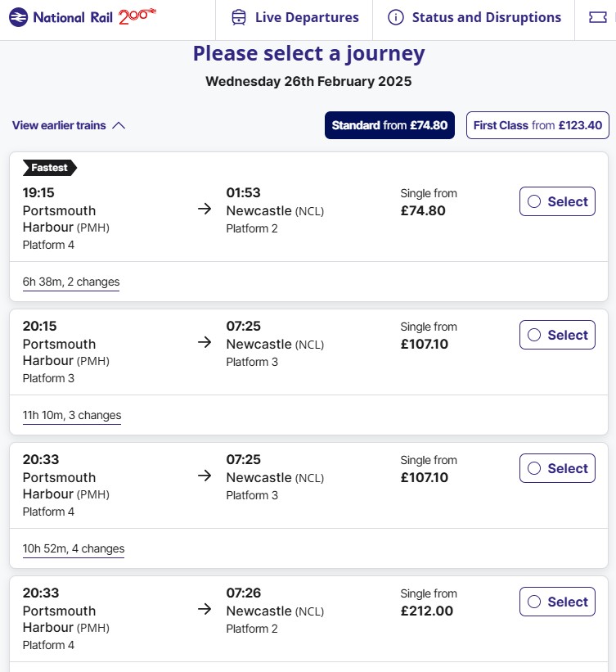The image size is (616, 672).
Task: Choose the radio button on the 20:15 departure
Action: [535, 335]
